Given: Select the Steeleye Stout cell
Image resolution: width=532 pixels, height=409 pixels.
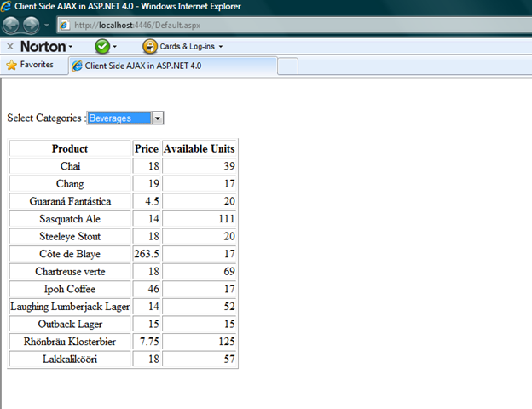Looking at the screenshot, I should click(70, 236).
